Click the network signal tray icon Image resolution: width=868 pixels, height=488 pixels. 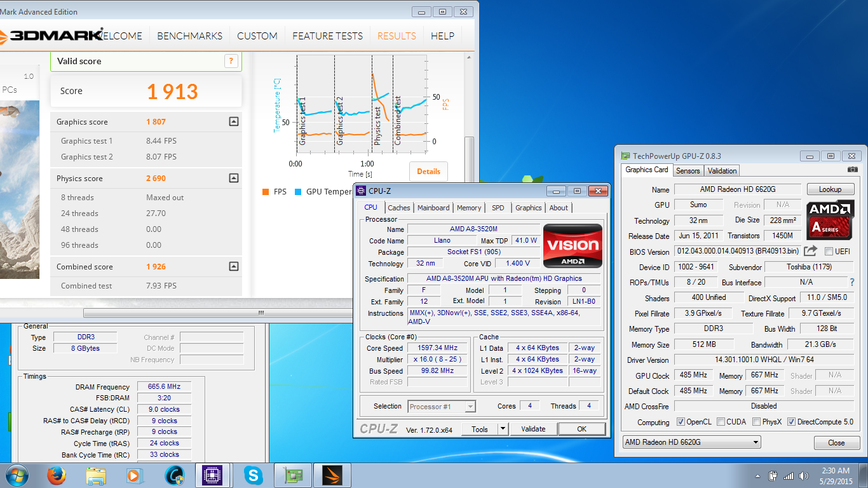coord(789,476)
